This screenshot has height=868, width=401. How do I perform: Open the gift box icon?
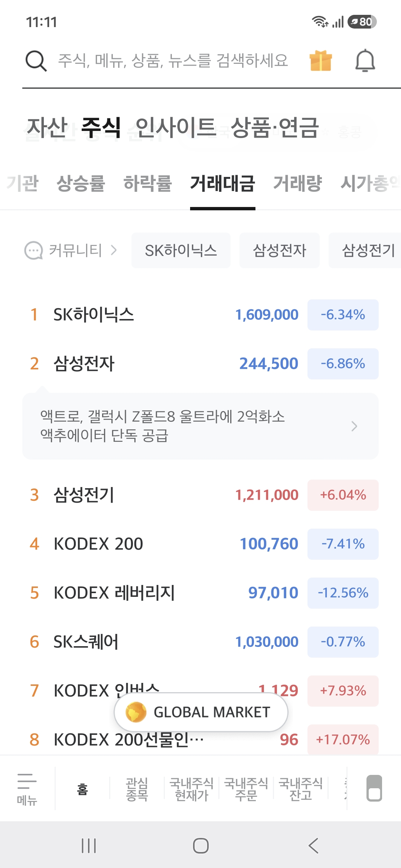click(x=321, y=60)
